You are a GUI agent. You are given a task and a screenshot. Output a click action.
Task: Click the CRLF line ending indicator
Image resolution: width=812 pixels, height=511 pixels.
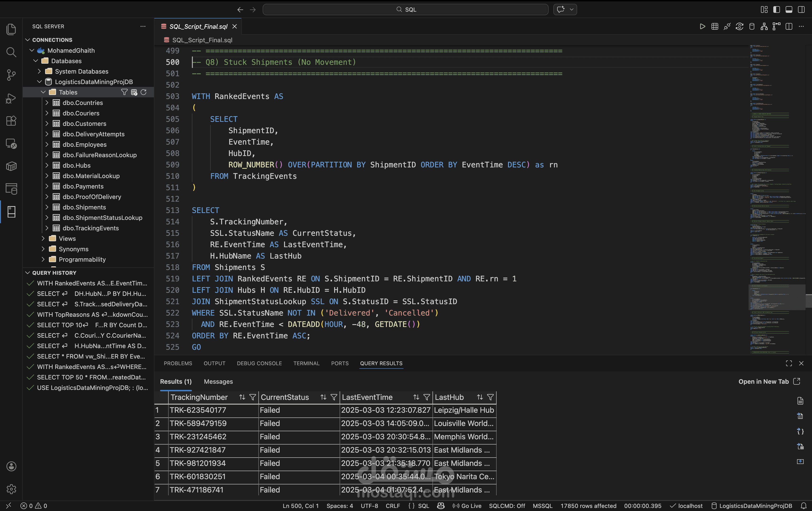[393, 506]
